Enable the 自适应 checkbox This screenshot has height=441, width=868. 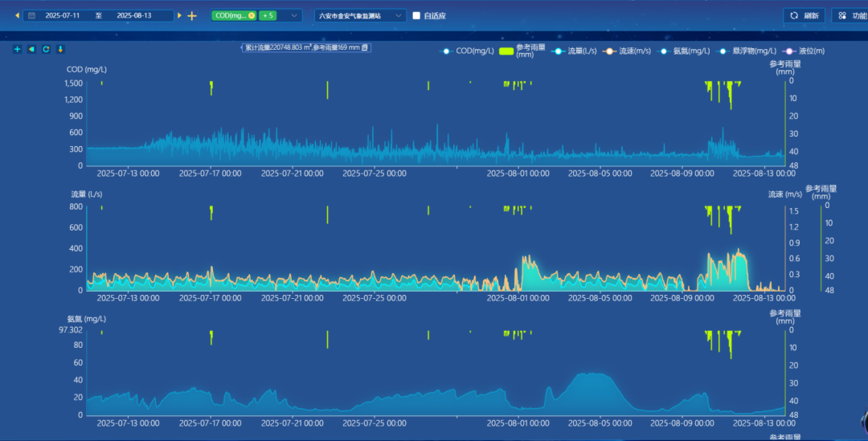click(416, 15)
